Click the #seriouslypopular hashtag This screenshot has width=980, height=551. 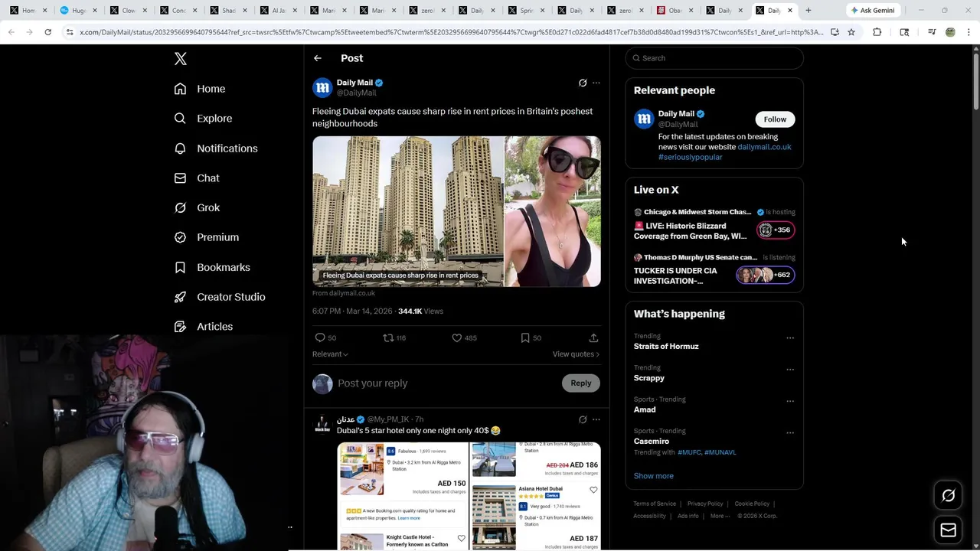click(x=690, y=157)
